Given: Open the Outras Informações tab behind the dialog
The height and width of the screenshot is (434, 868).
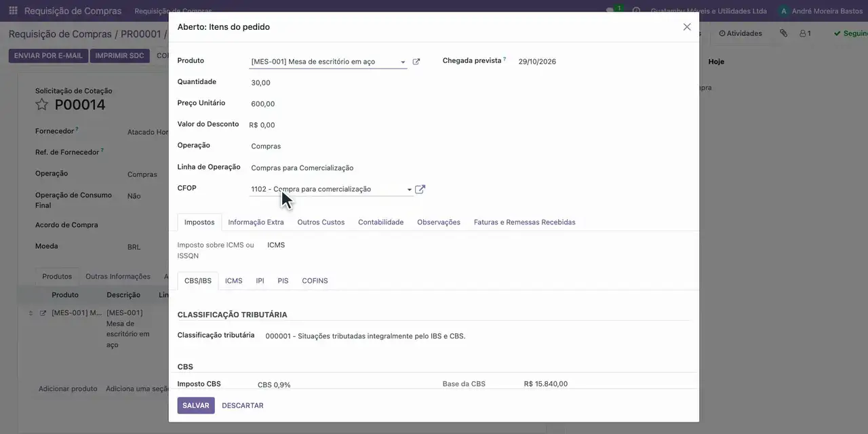Looking at the screenshot, I should coord(118,277).
